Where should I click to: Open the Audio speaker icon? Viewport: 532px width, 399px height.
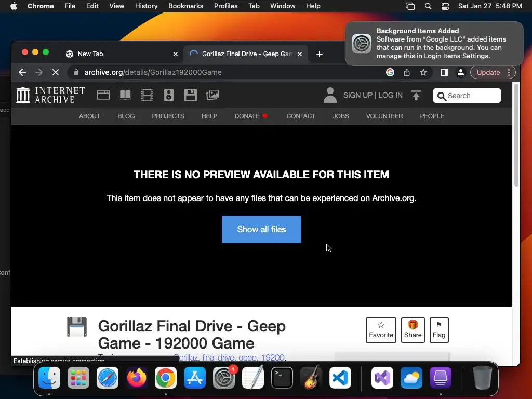169,95
